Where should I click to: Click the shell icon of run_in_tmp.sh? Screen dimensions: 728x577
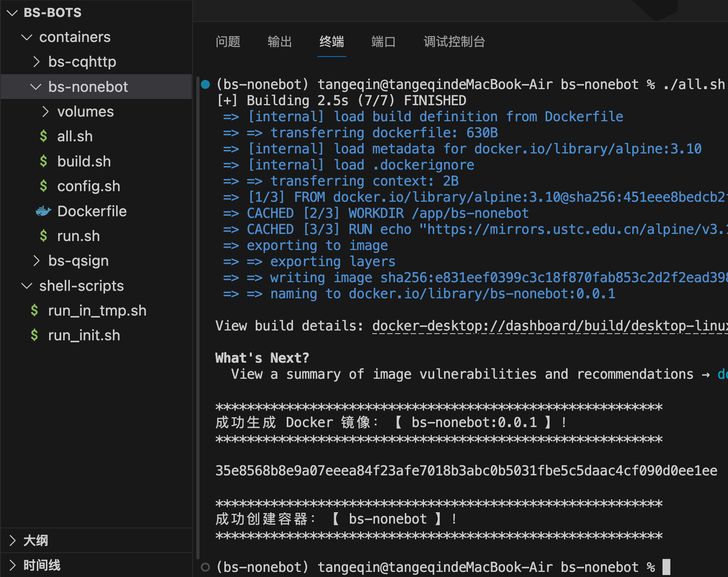pos(35,310)
